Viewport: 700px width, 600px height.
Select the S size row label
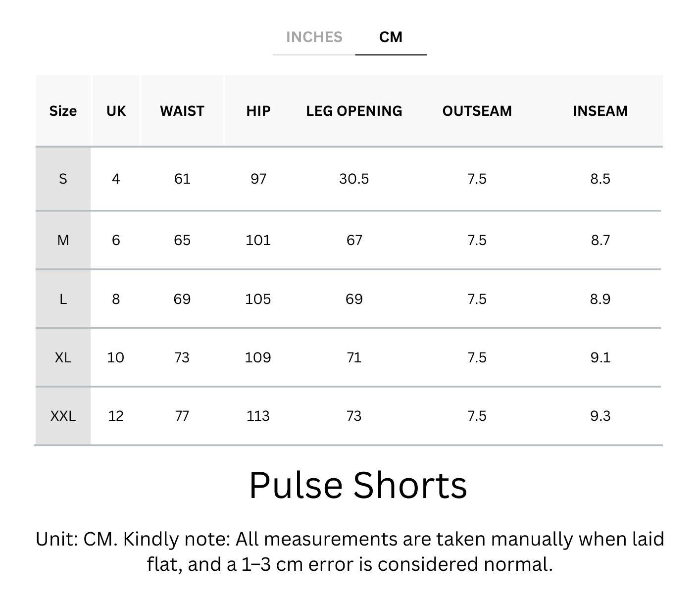coord(63,179)
